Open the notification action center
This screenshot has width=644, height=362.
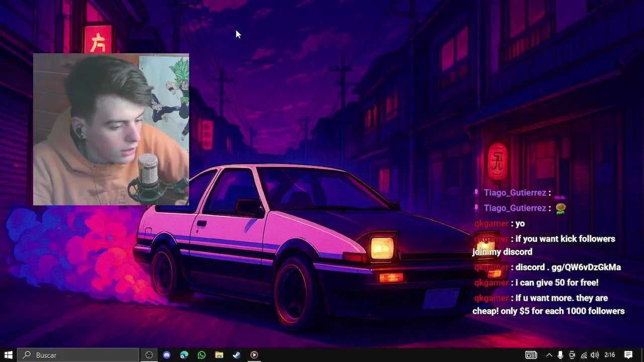point(628,355)
